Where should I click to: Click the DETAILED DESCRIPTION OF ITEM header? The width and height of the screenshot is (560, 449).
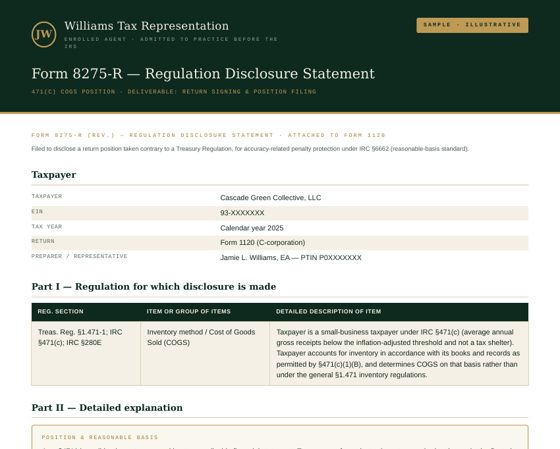pyautogui.click(x=328, y=311)
